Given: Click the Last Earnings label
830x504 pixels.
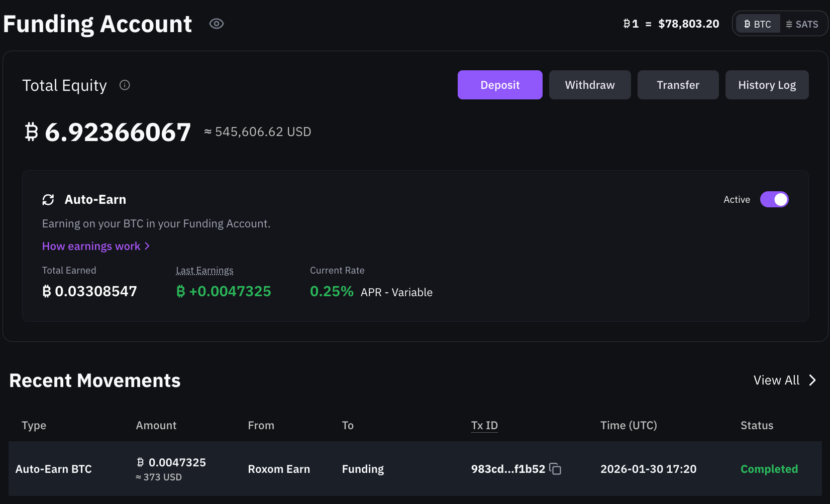Looking at the screenshot, I should point(204,270).
